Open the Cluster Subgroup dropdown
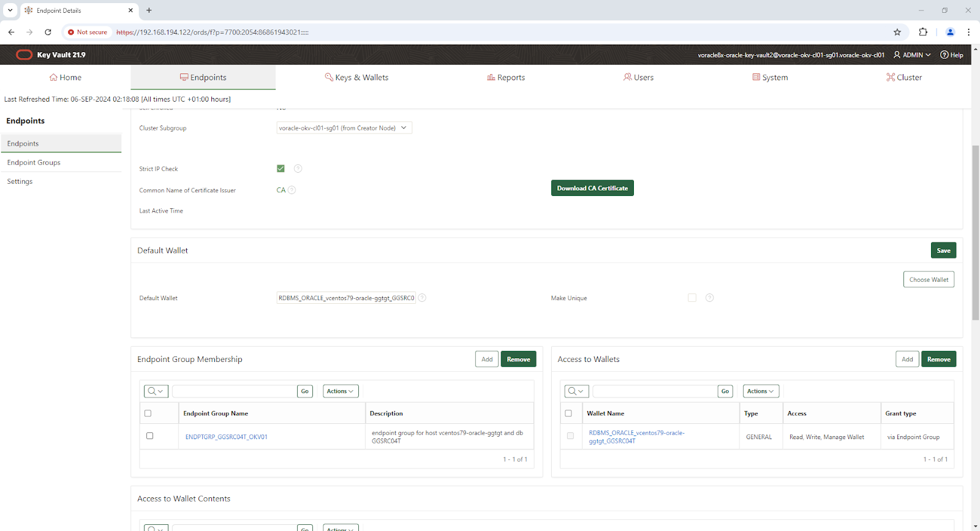Screen dimensions: 980x531 pyautogui.click(x=344, y=128)
